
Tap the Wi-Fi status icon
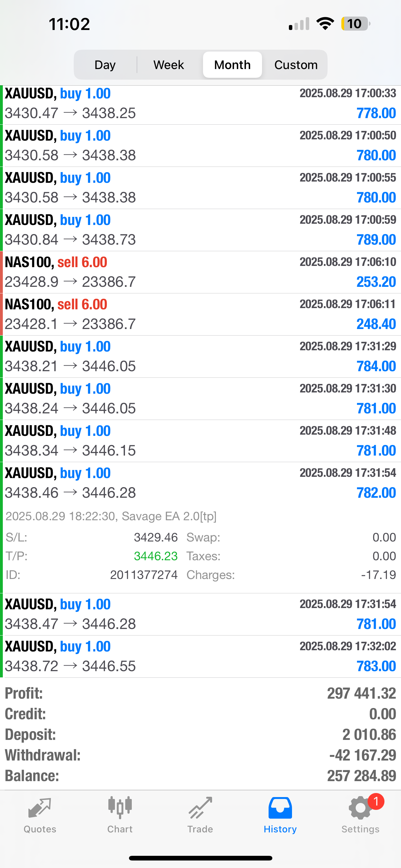tap(325, 24)
